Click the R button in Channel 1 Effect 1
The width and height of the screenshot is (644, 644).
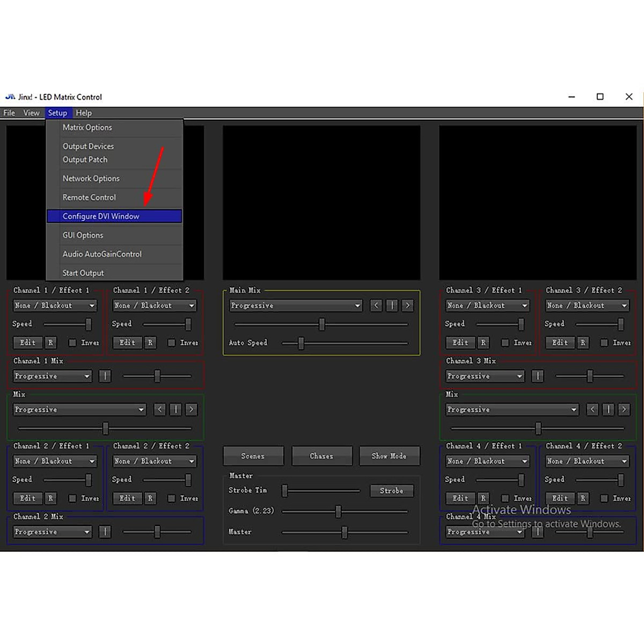[50, 342]
